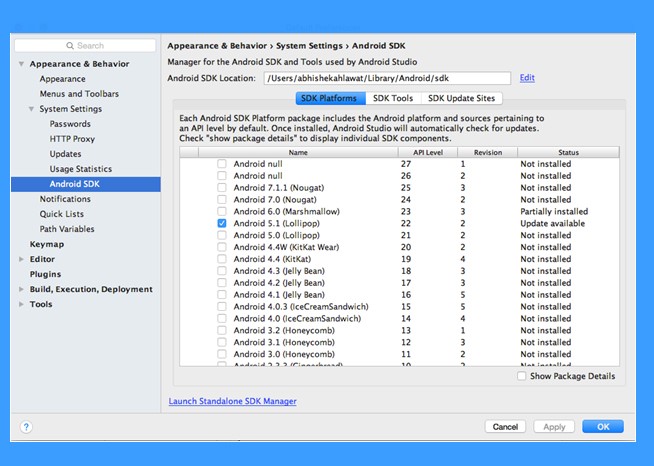Screen dimensions: 654x466
Task: Select Quick Lists settings item
Action: (x=62, y=214)
